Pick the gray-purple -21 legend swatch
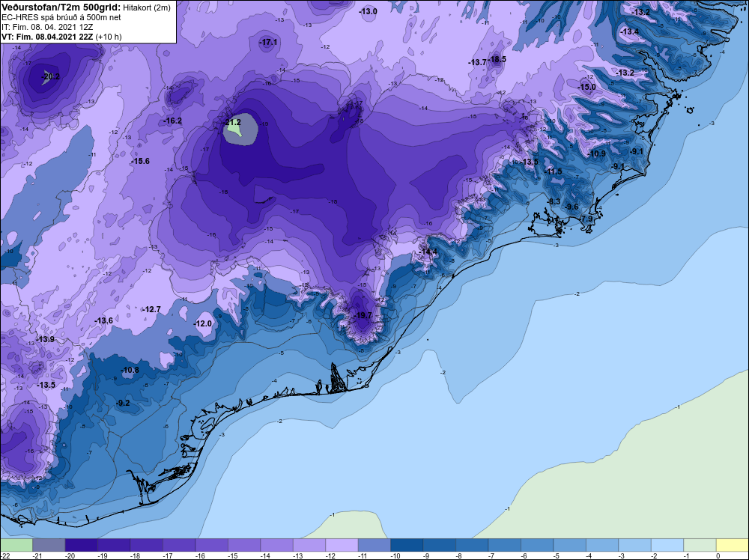This screenshot has width=749, height=560. click(49, 545)
